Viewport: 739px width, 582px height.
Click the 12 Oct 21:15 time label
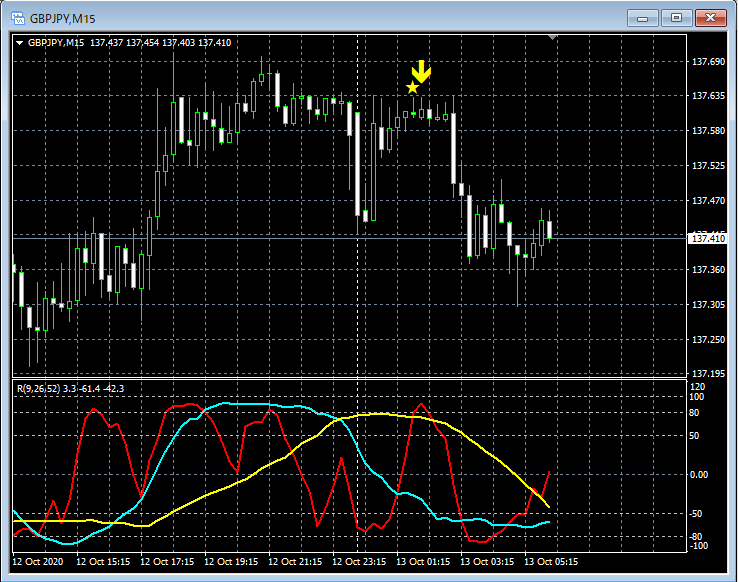pyautogui.click(x=296, y=562)
